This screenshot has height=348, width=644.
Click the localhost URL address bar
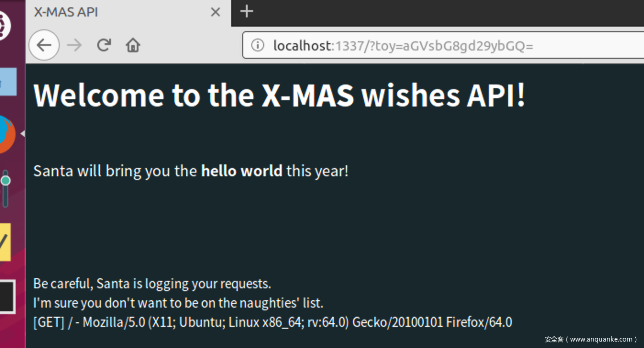413,45
